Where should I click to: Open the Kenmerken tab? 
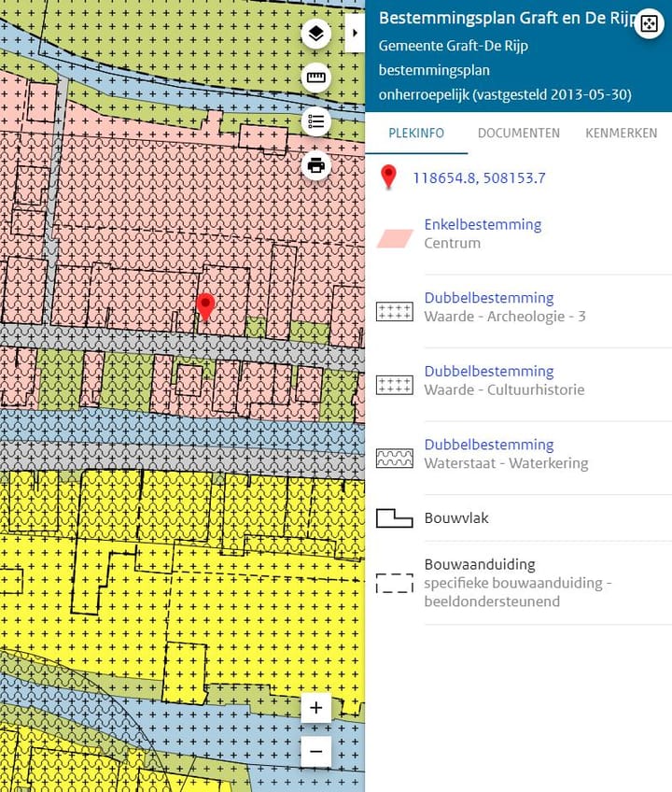point(621,134)
